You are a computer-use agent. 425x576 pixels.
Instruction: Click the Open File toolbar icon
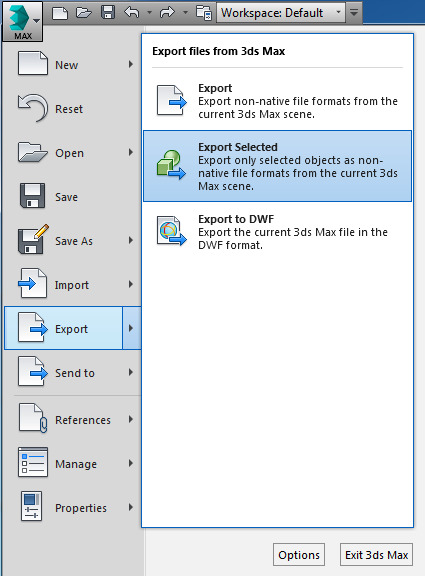[x=84, y=13]
